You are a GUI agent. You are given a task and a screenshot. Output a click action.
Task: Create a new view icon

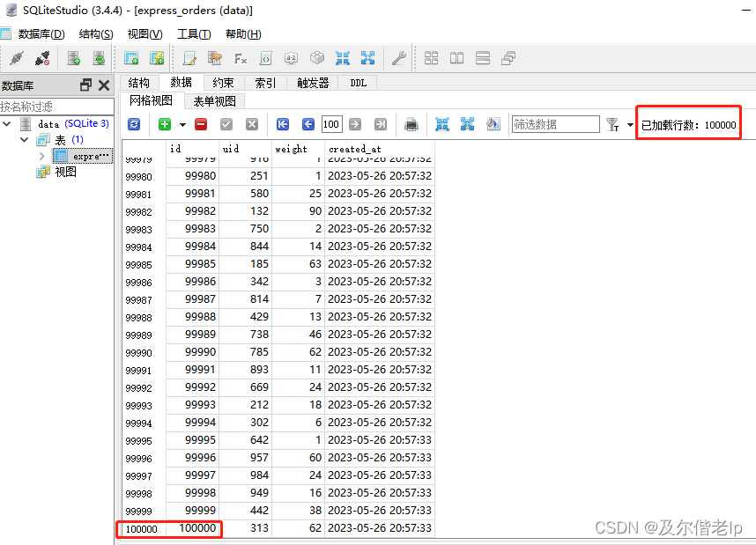[x=157, y=58]
